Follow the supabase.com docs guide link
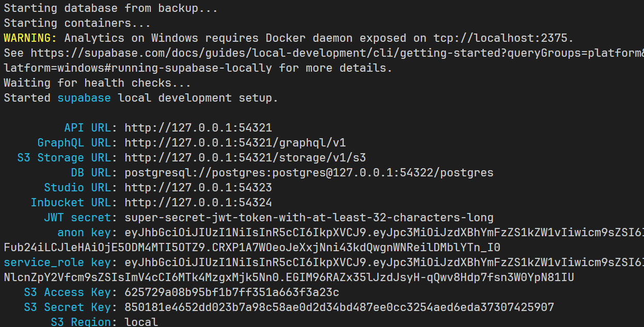Viewport: 644px width, 327px height. (336, 53)
